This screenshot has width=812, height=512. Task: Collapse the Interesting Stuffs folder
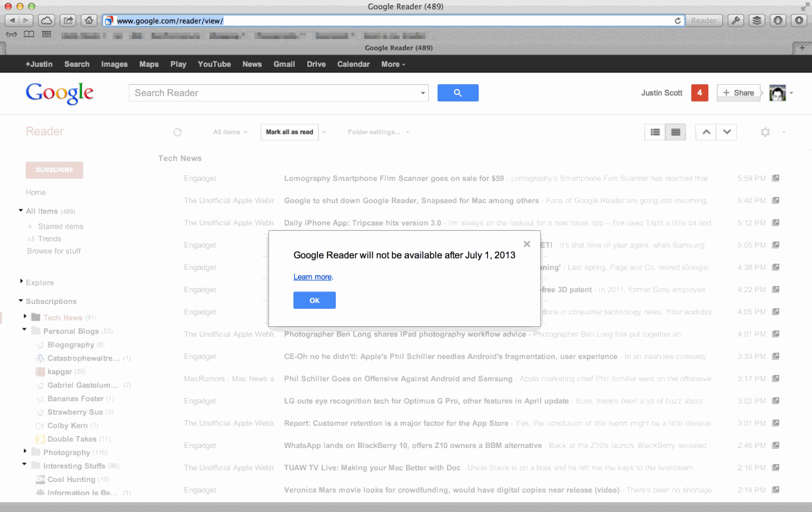(24, 464)
